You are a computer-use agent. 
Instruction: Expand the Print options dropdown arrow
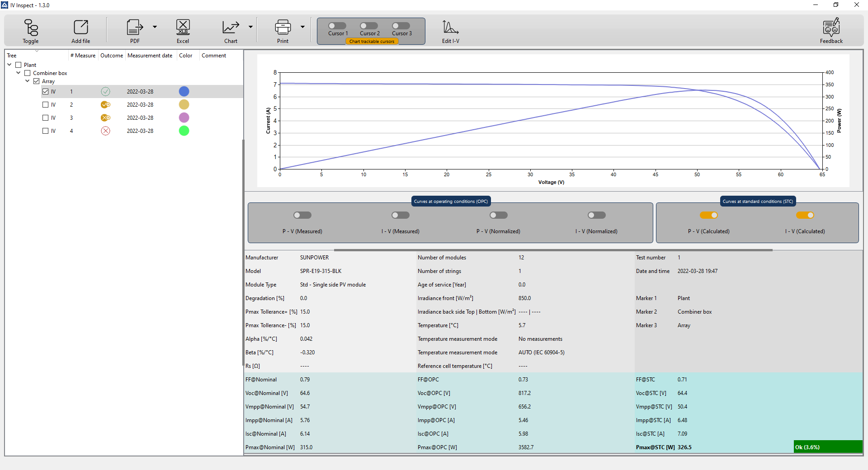(302, 27)
